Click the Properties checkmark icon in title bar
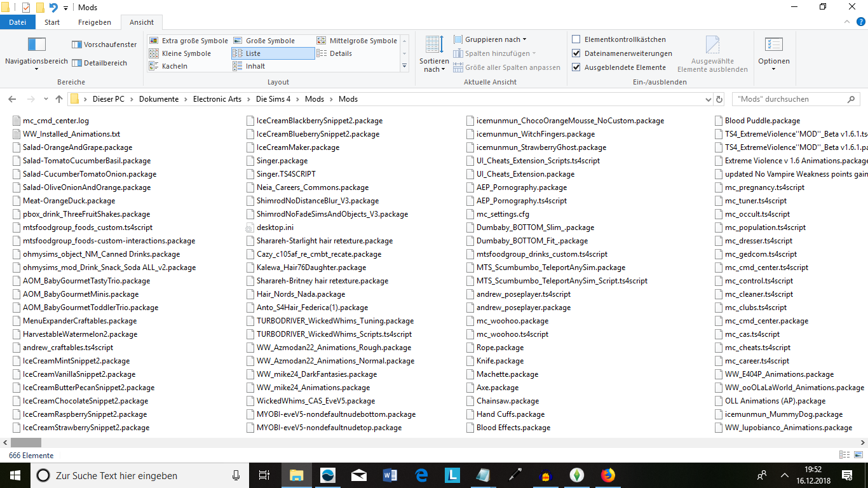Viewport: 868px width, 488px height. pyautogui.click(x=26, y=8)
